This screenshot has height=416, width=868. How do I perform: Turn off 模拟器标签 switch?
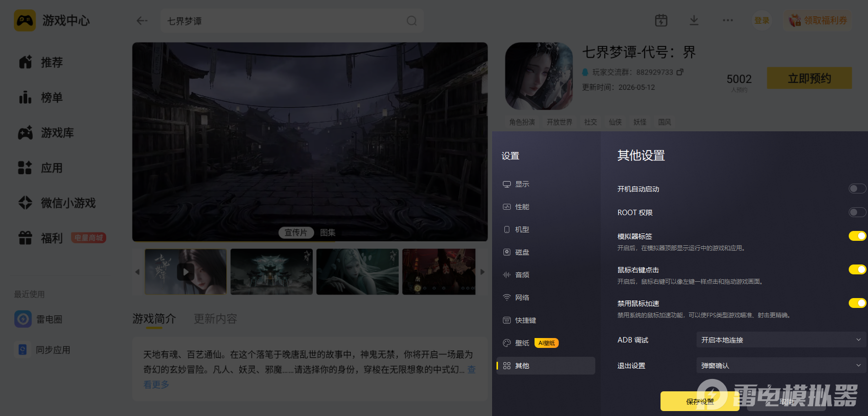(x=857, y=236)
